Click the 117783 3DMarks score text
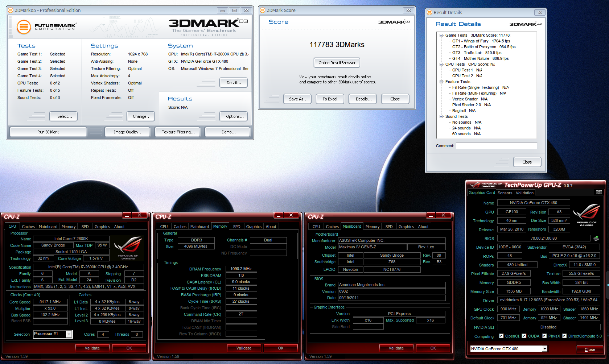 point(337,45)
